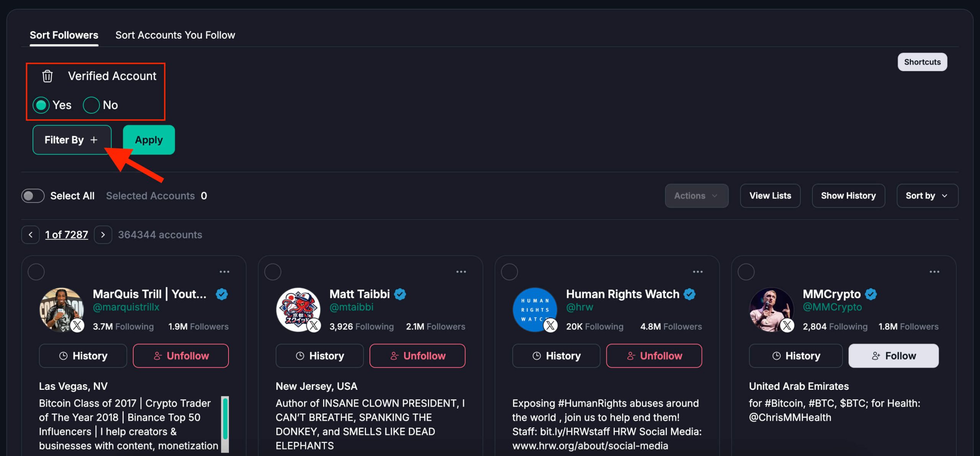Image resolution: width=980 pixels, height=456 pixels.
Task: Open three-dot menu on Matt Taibbi card
Action: tap(461, 272)
